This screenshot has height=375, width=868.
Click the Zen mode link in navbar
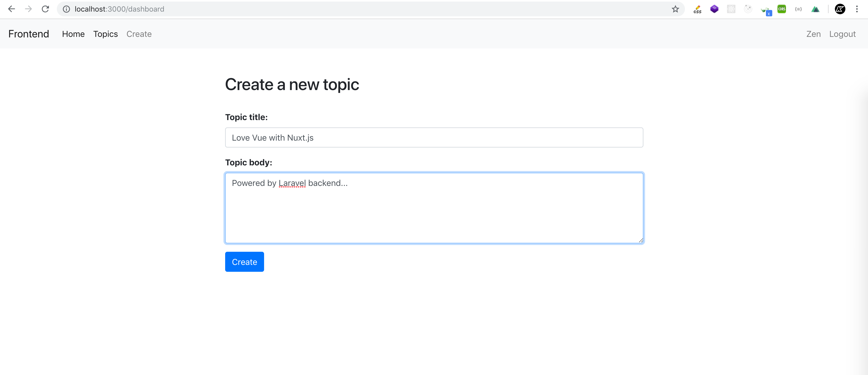coord(813,34)
